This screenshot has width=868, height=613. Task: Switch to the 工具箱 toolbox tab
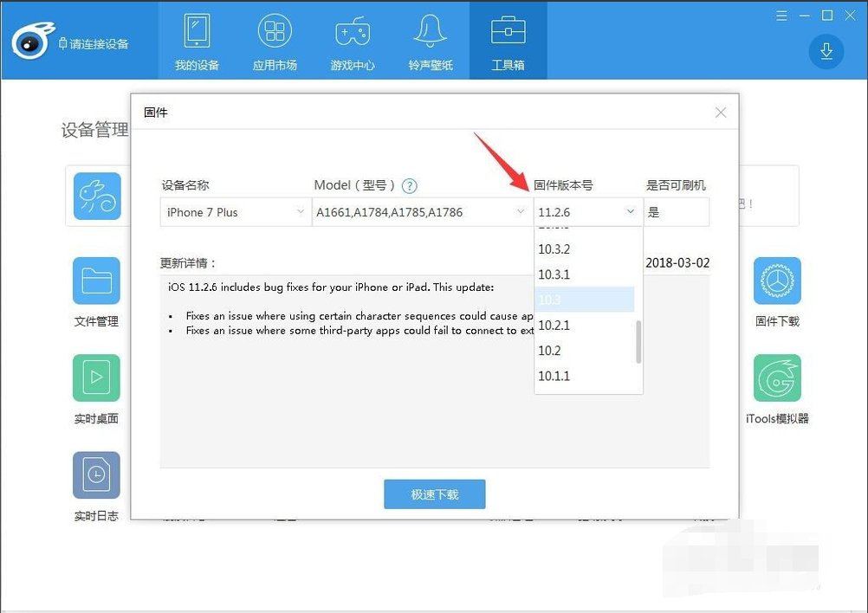508,40
